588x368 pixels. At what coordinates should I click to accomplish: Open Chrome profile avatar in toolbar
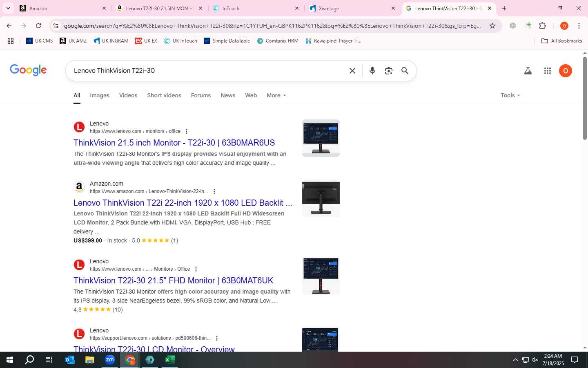564,26
